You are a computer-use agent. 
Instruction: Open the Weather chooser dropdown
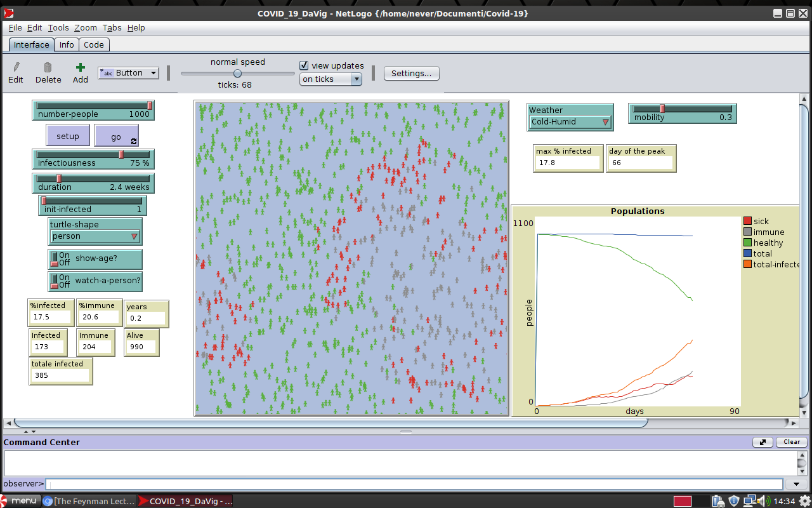(570, 122)
